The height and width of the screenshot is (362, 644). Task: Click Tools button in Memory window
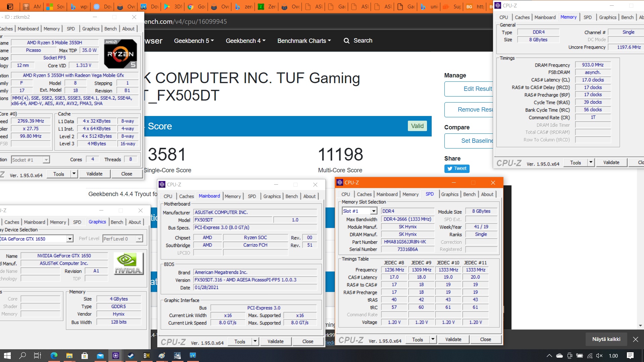click(575, 163)
